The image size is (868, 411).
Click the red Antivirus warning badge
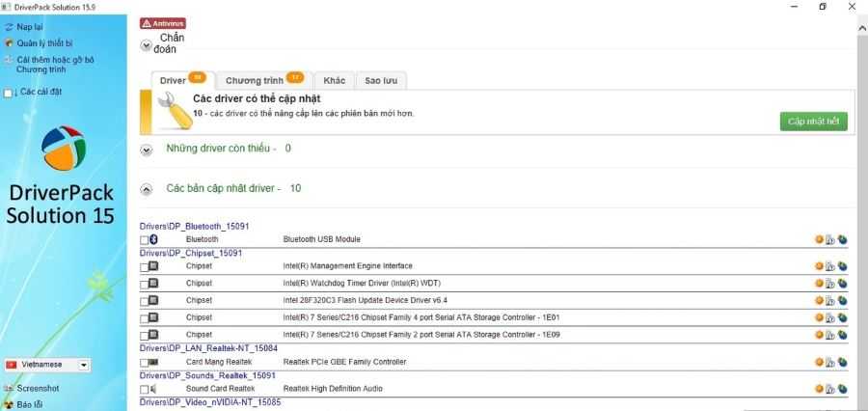click(x=163, y=22)
